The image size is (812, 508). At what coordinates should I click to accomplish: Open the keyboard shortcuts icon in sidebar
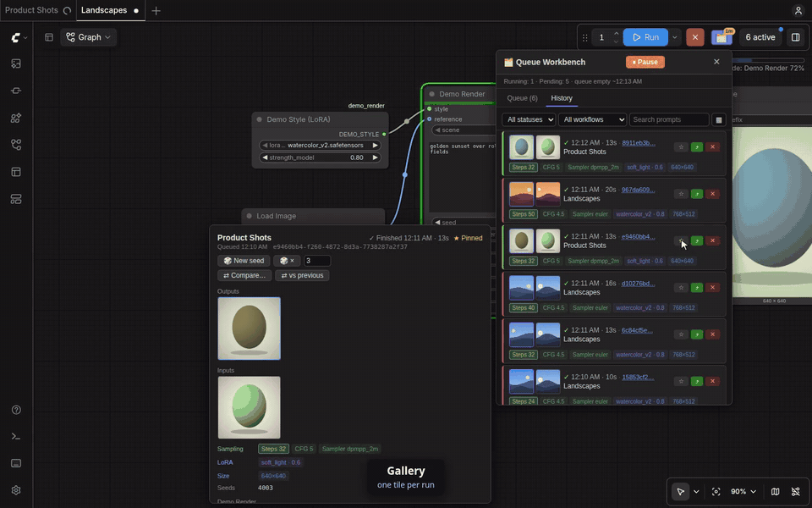tap(16, 463)
